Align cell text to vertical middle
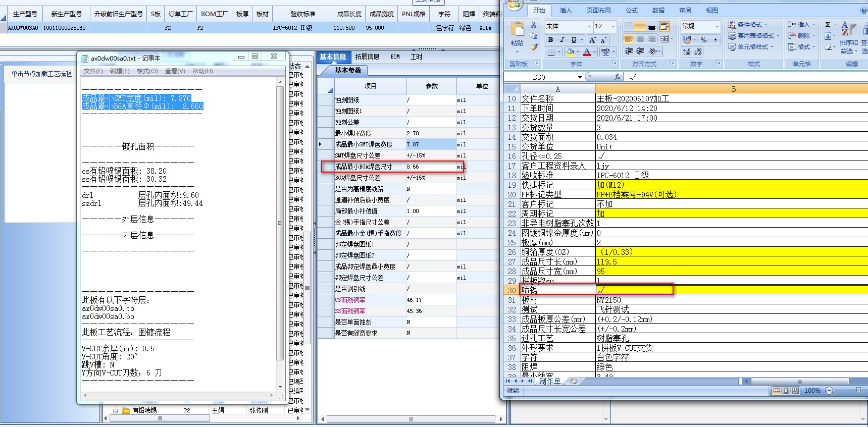This screenshot has width=868, height=427. point(640,26)
